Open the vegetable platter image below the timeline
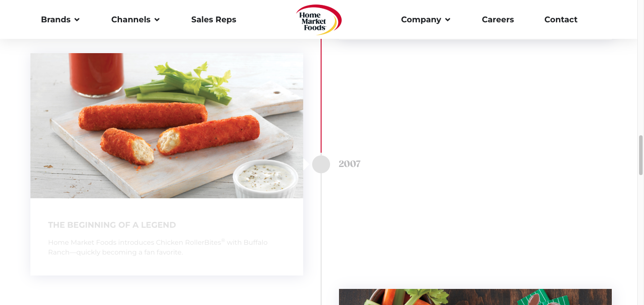 (x=475, y=297)
